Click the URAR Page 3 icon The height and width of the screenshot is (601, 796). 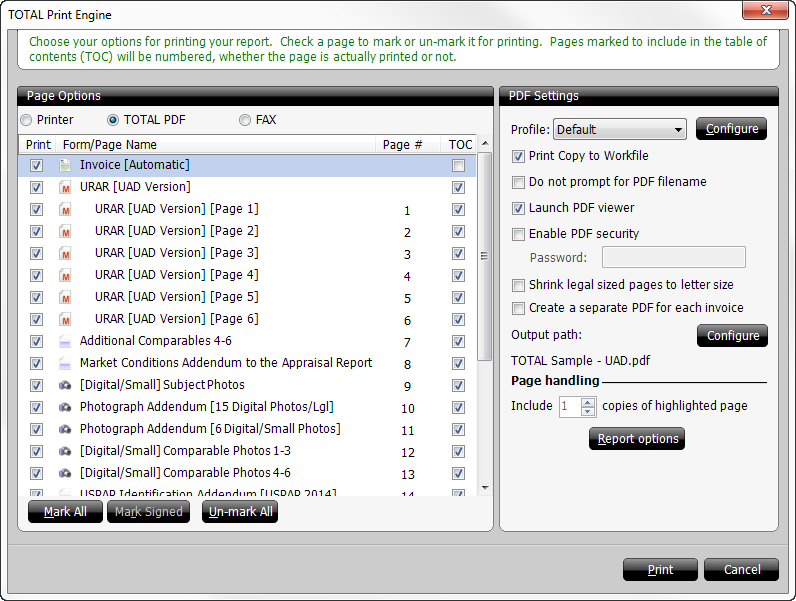(x=65, y=253)
